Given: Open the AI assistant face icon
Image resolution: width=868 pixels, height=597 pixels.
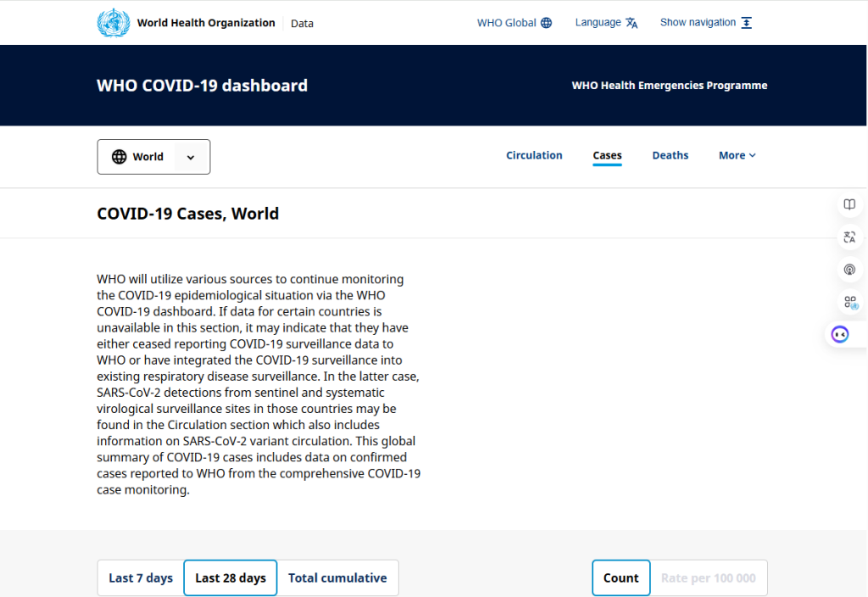Looking at the screenshot, I should click(840, 334).
